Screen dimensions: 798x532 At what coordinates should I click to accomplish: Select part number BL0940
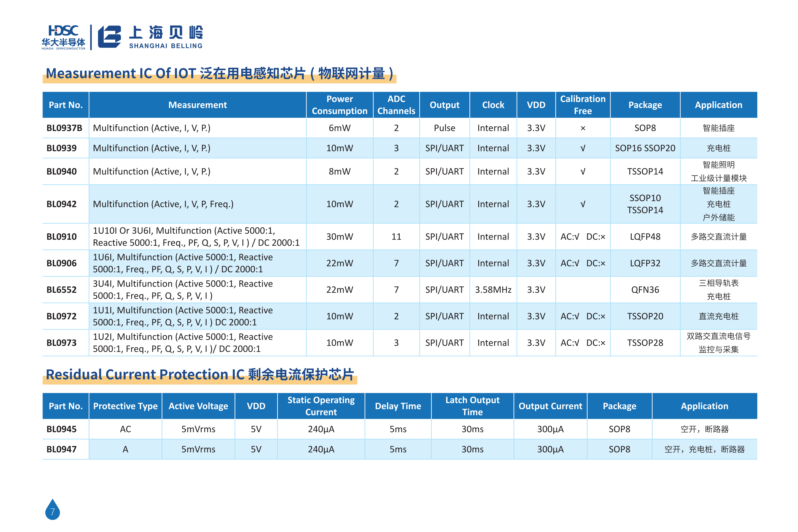(61, 171)
